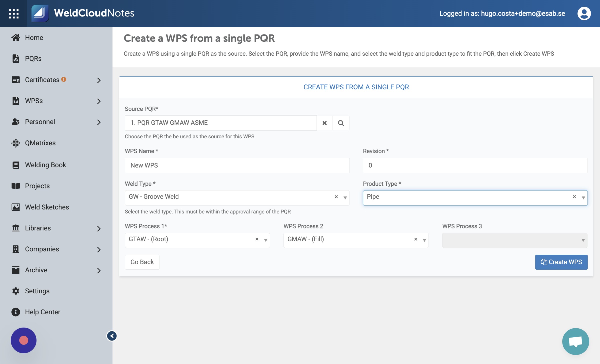Clear the Product Type Pipe selection
This screenshot has width=600, height=364.
pyautogui.click(x=574, y=197)
